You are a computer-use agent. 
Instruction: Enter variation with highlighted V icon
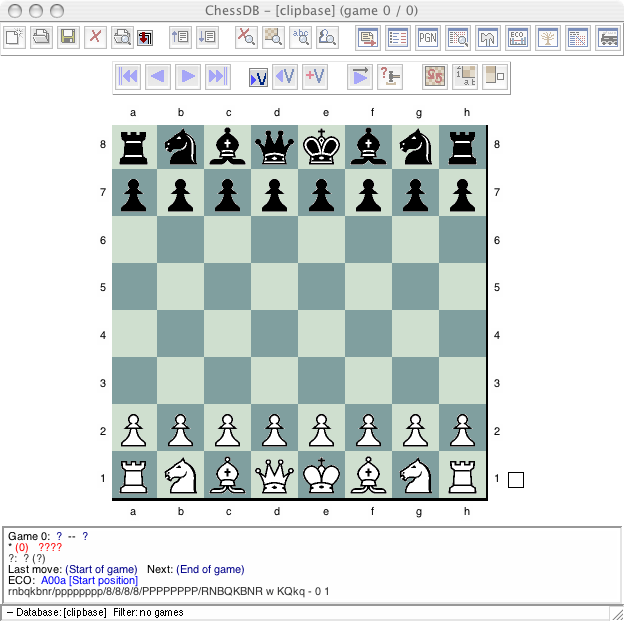tap(258, 77)
